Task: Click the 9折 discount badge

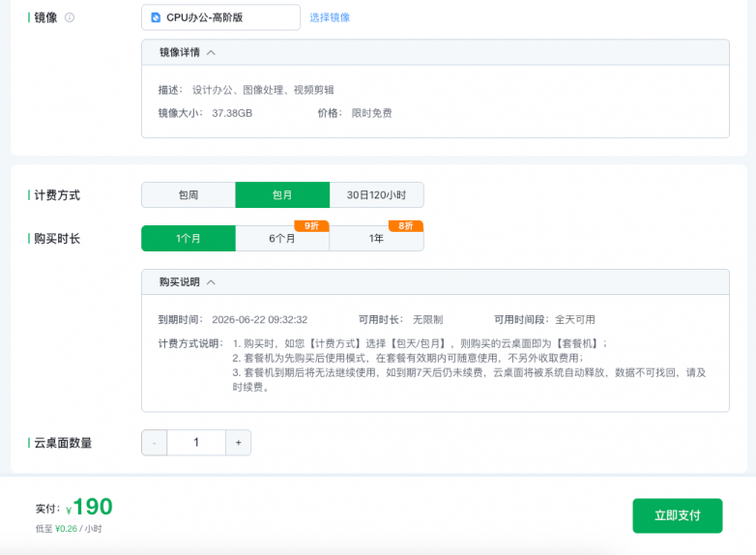Action: 311,225
